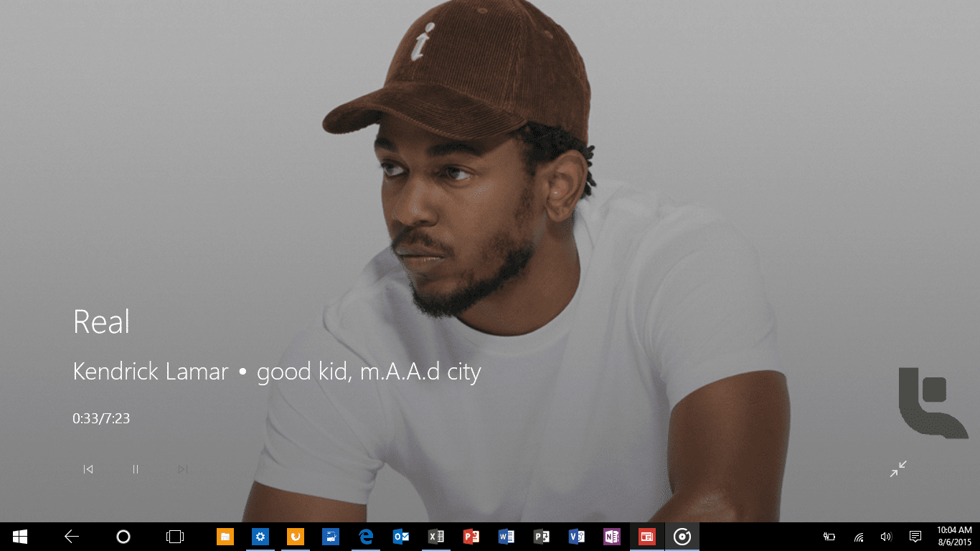The image size is (980, 551).
Task: Switch to the red News app
Action: point(647,537)
